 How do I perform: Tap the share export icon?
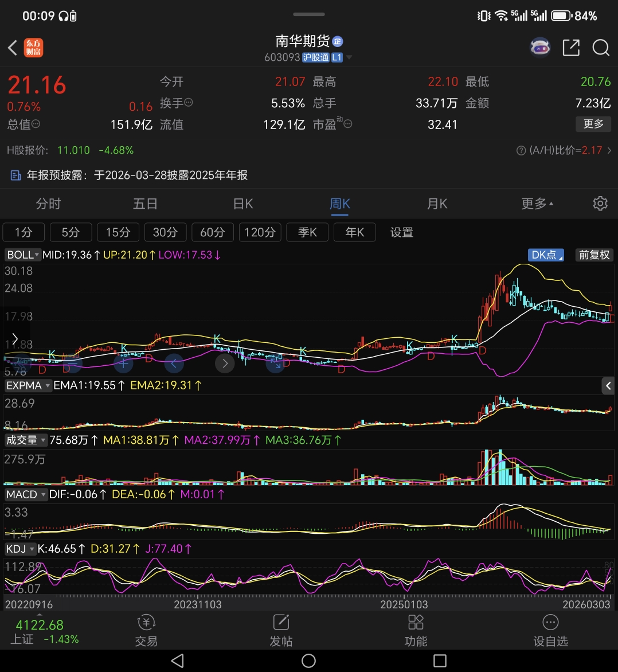pyautogui.click(x=571, y=48)
